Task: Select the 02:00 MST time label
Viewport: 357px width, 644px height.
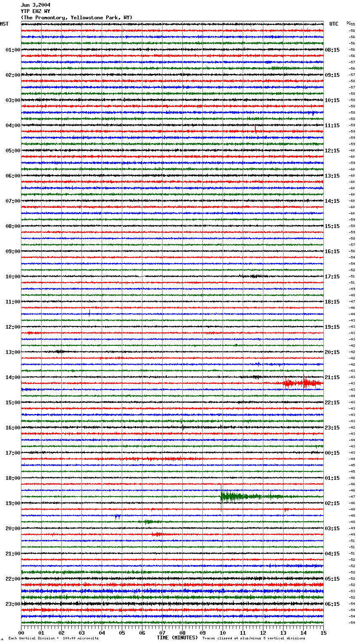Action: [13, 75]
